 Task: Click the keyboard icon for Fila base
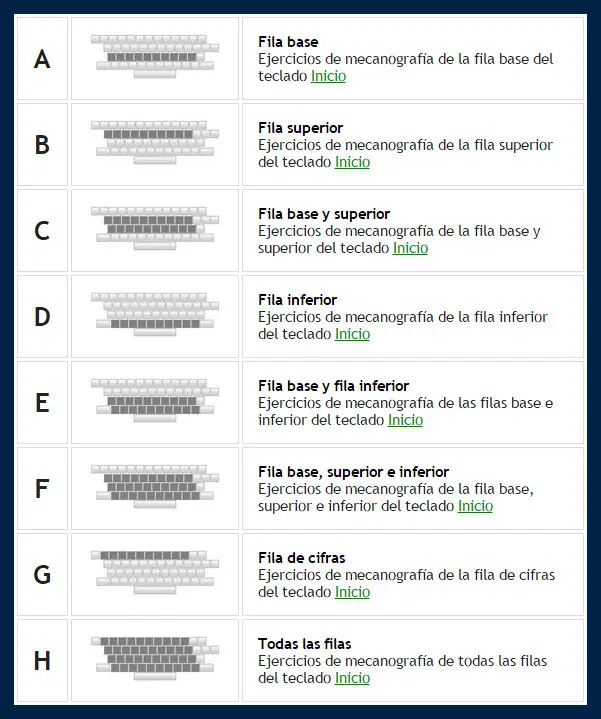[154, 58]
